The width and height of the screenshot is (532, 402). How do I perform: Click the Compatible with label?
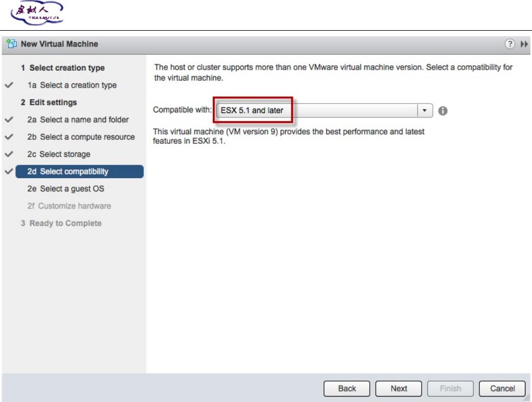click(x=182, y=110)
